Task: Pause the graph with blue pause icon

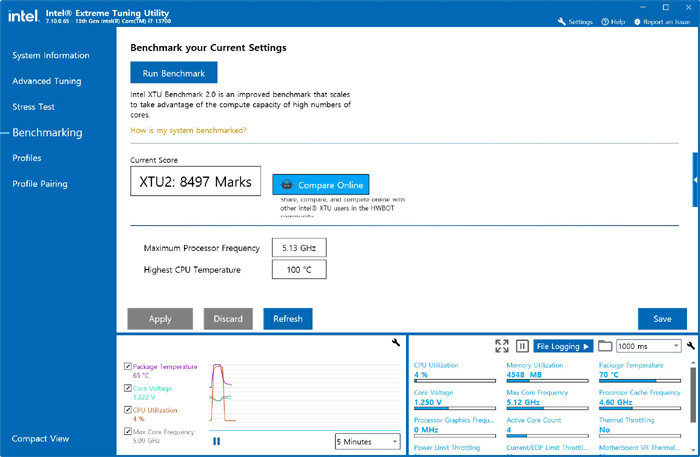Action: [x=217, y=441]
